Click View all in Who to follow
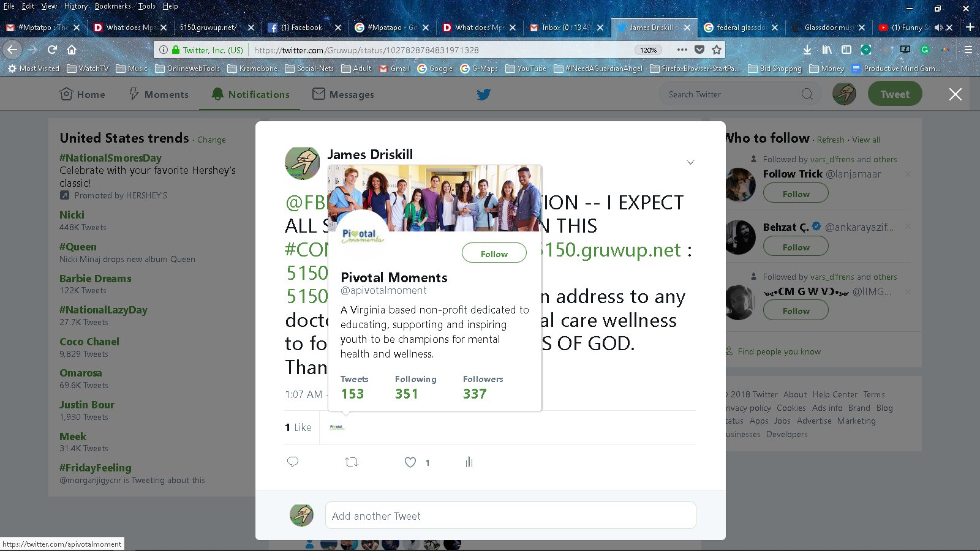Viewport: 980px width, 551px height. point(866,140)
